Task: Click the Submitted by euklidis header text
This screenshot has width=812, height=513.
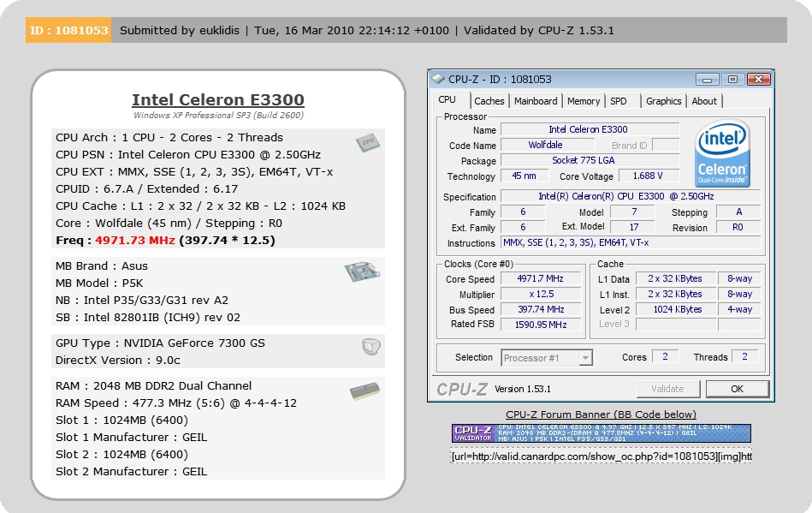Action: pyautogui.click(x=180, y=31)
